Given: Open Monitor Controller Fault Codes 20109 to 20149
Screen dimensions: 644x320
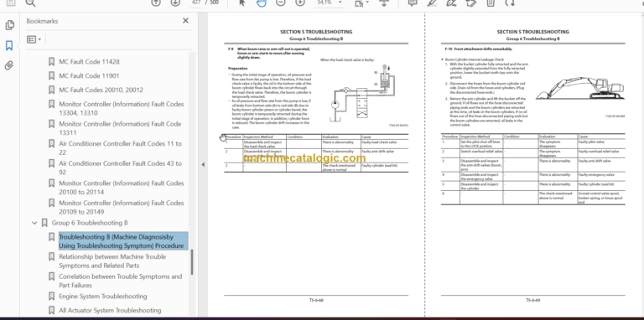Looking at the screenshot, I should pos(121,207).
